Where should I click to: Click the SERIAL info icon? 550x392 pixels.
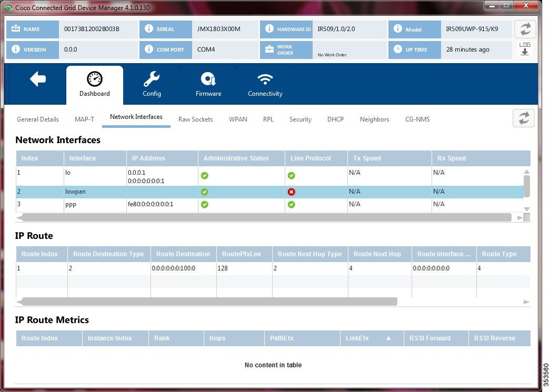149,29
